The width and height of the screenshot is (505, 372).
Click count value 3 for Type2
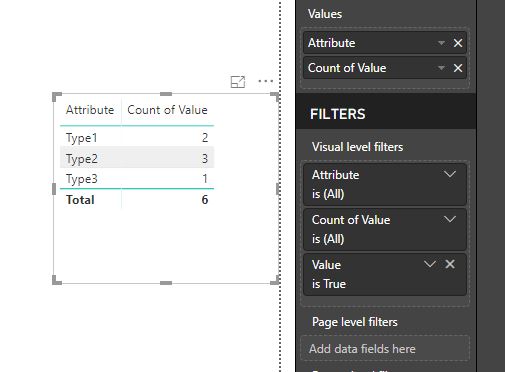pos(205,159)
